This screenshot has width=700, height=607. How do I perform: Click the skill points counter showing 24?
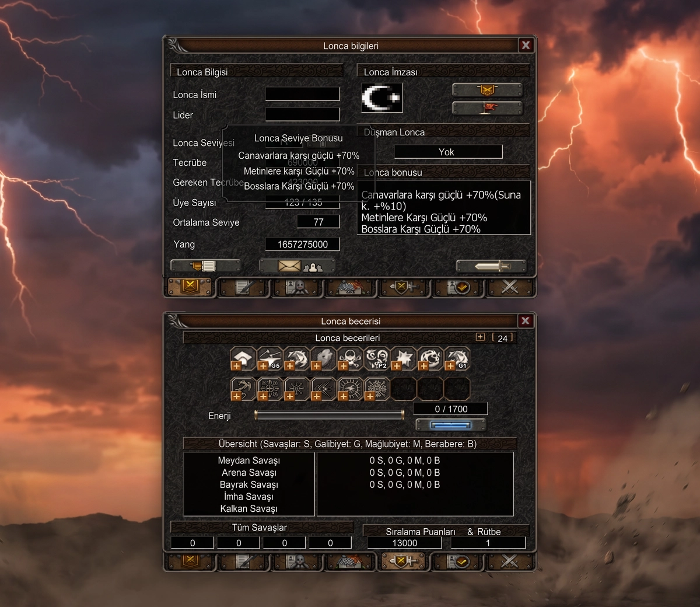coord(502,338)
